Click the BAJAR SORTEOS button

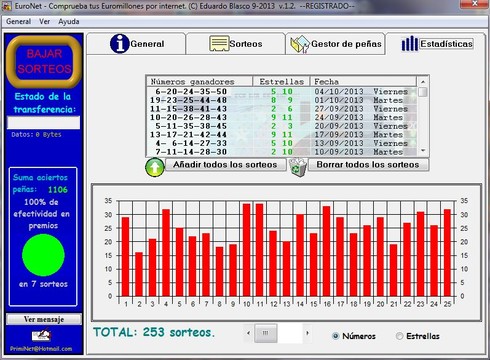pos(44,61)
